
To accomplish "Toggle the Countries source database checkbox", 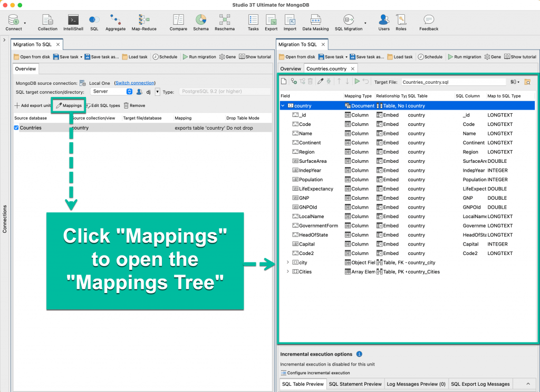I will pos(16,128).
